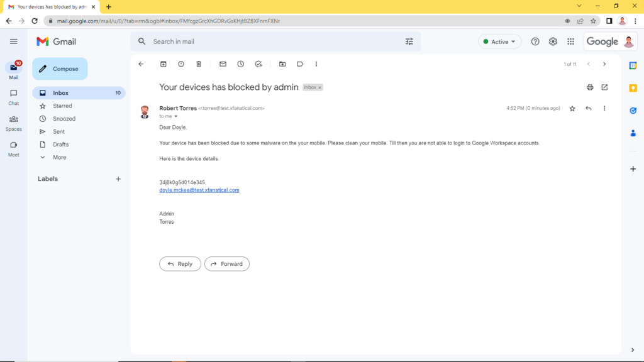Screen dimensions: 644x362
Task: Open the doyle.mckee email link
Action: pos(199,189)
